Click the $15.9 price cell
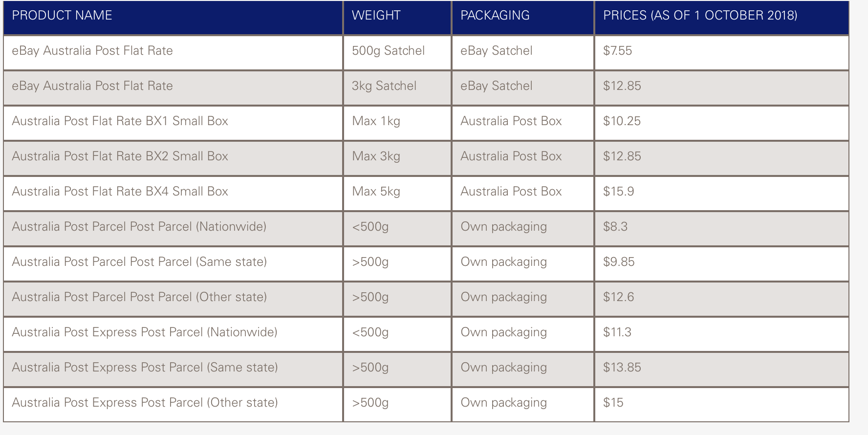The image size is (868, 435). (x=618, y=192)
